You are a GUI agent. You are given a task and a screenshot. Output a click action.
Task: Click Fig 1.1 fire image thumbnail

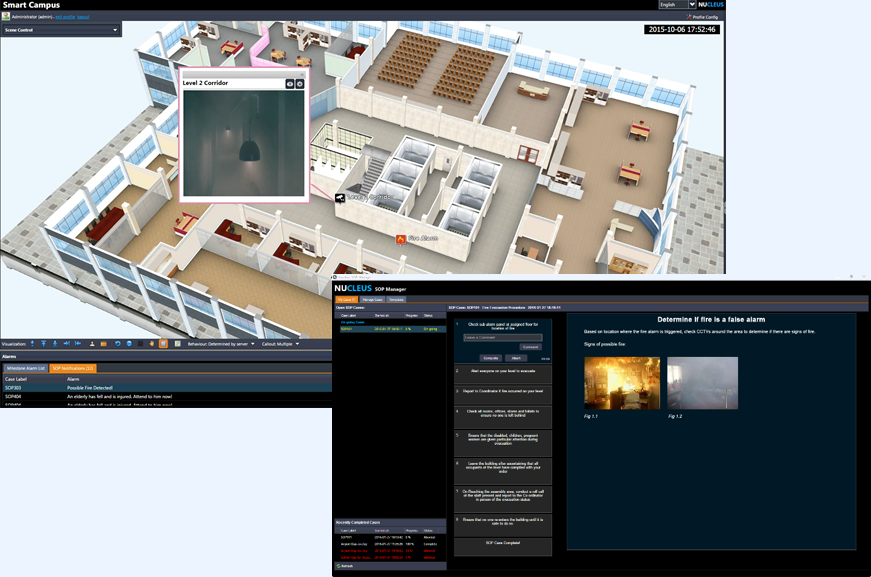point(622,383)
